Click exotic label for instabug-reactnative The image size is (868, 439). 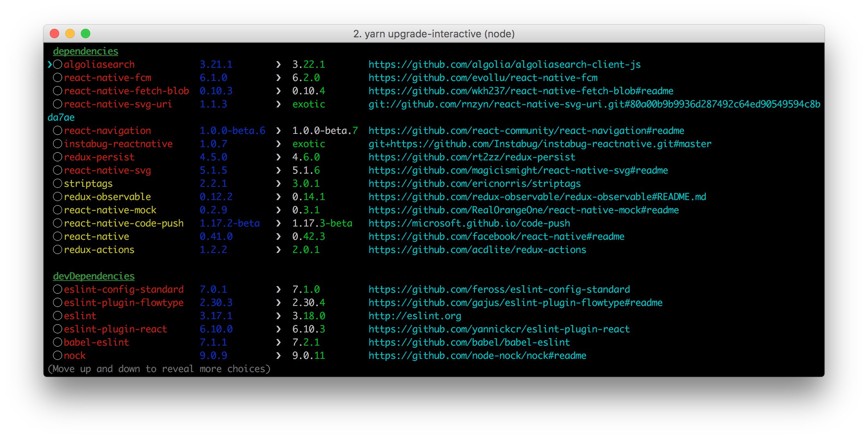pyautogui.click(x=309, y=144)
